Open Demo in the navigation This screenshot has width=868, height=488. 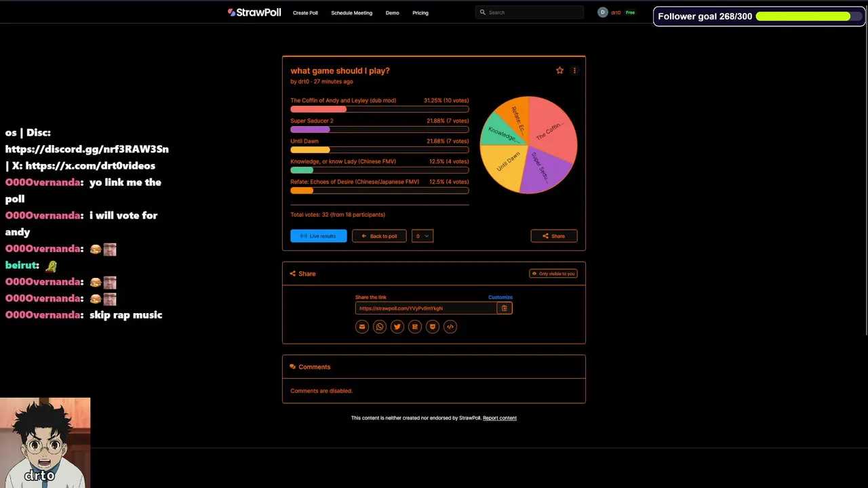point(392,13)
